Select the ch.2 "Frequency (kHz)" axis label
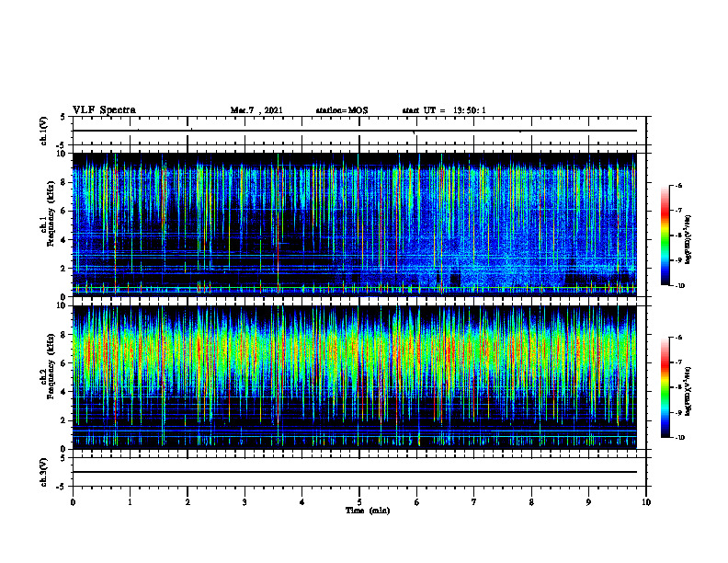The width and height of the screenshot is (728, 563). (51, 366)
